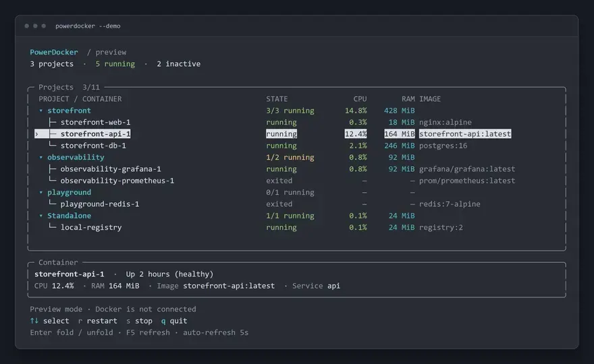Click the Preview mode Docker not connected message
594x364 pixels.
click(x=113, y=309)
